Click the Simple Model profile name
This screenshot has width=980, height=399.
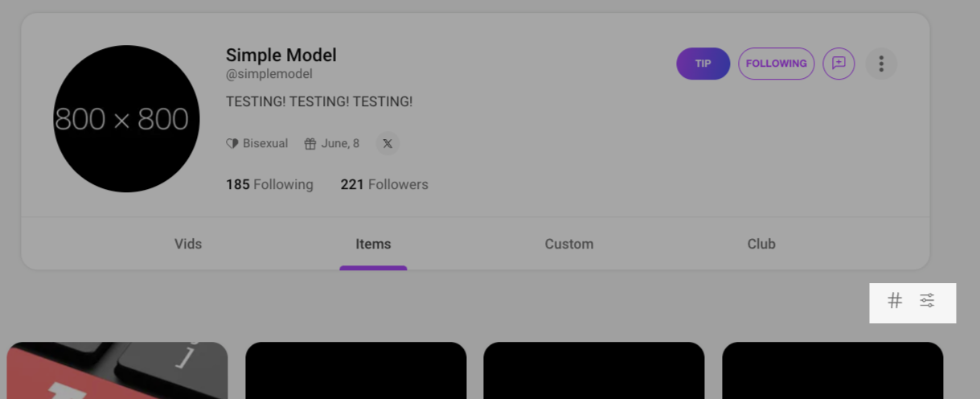click(x=281, y=55)
